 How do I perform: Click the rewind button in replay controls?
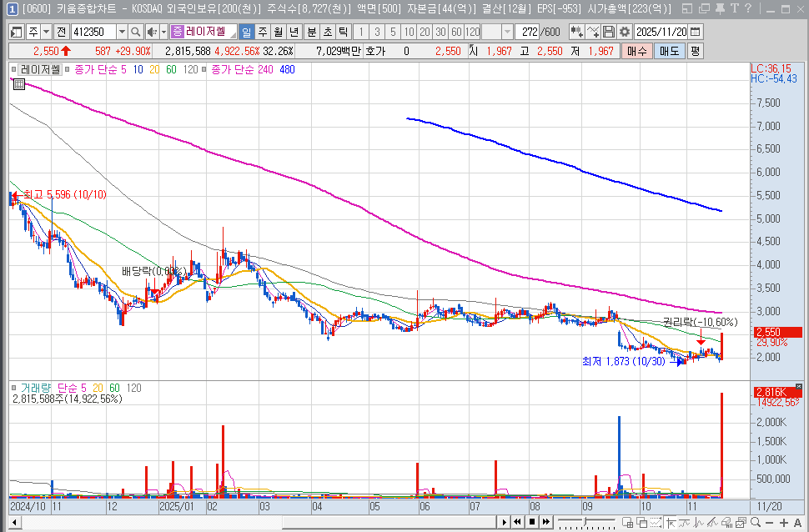518,522
